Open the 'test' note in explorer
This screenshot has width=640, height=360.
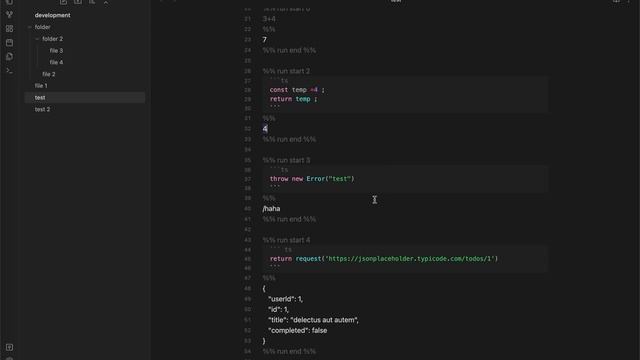pyautogui.click(x=84, y=98)
